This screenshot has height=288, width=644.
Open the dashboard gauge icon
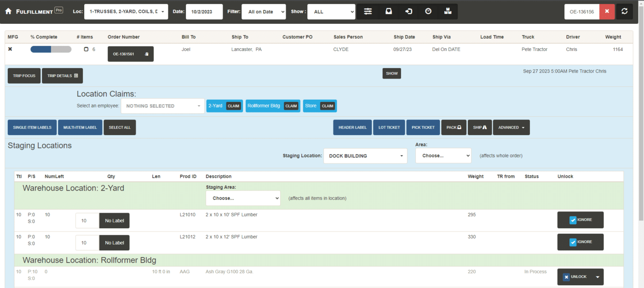click(x=428, y=11)
